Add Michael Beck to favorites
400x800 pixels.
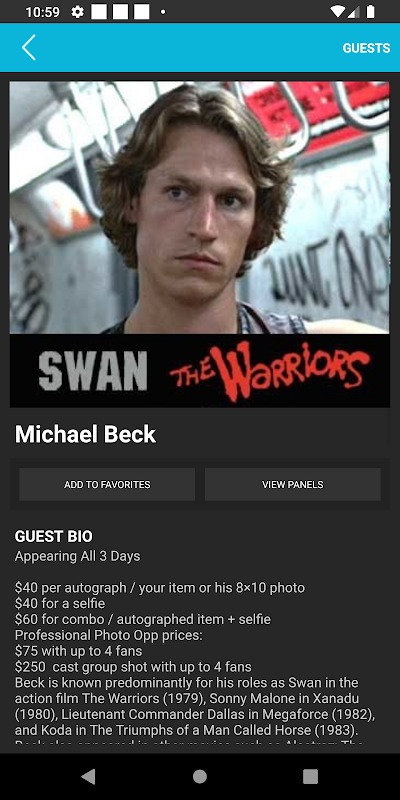107,484
